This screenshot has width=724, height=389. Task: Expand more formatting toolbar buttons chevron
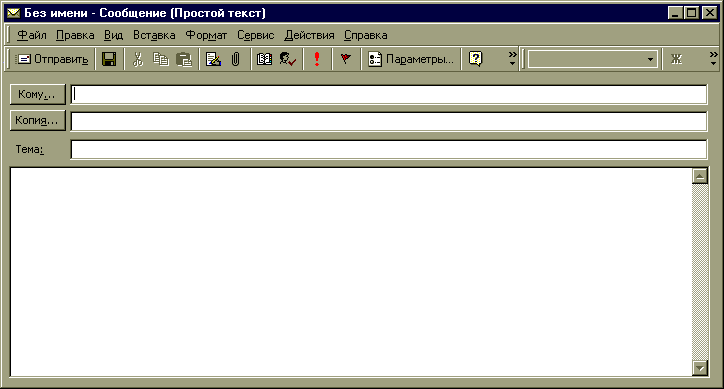(x=713, y=59)
